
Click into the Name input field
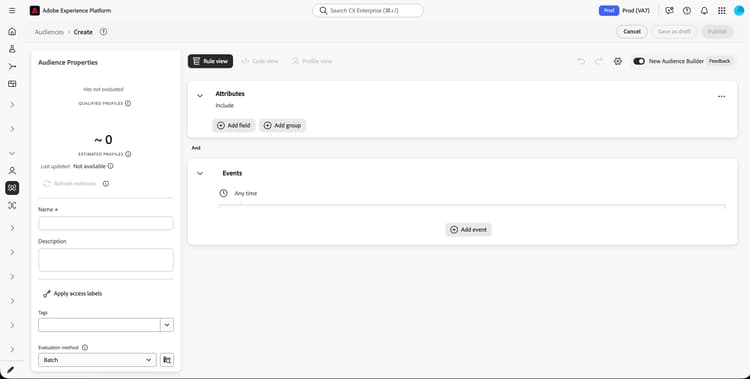(x=106, y=223)
